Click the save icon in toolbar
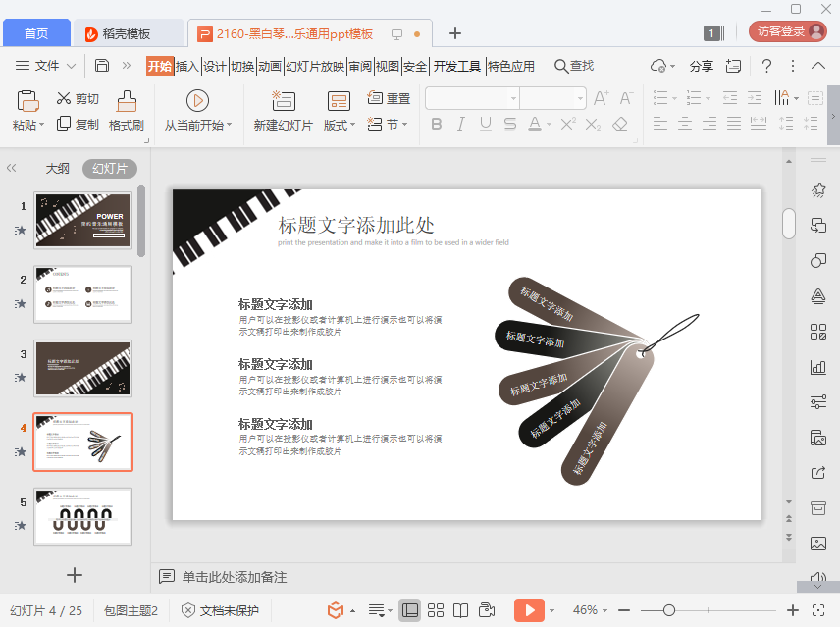The image size is (840, 627). 102,66
